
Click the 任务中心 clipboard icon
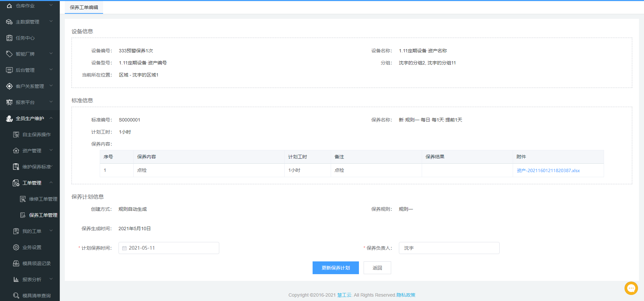coord(9,38)
